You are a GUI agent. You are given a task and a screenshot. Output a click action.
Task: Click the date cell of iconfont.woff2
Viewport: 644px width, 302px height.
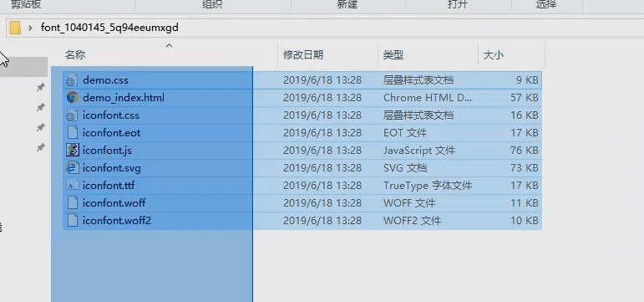coord(322,221)
